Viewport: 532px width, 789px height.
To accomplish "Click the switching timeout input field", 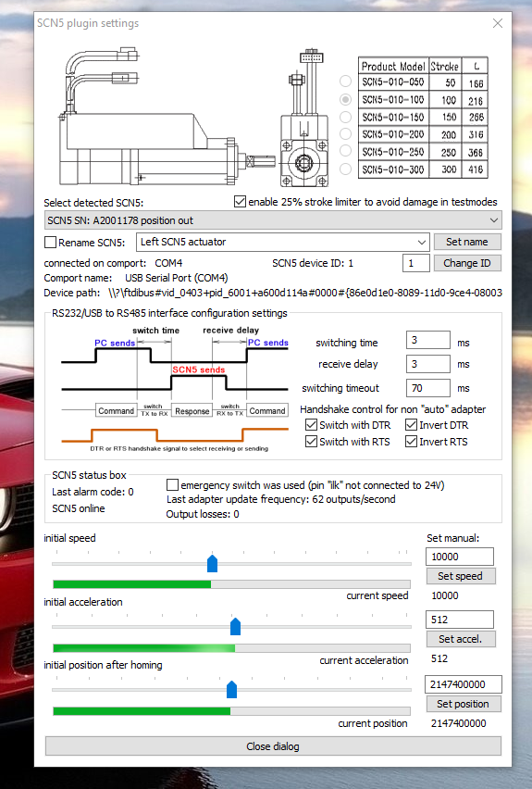I will click(427, 388).
